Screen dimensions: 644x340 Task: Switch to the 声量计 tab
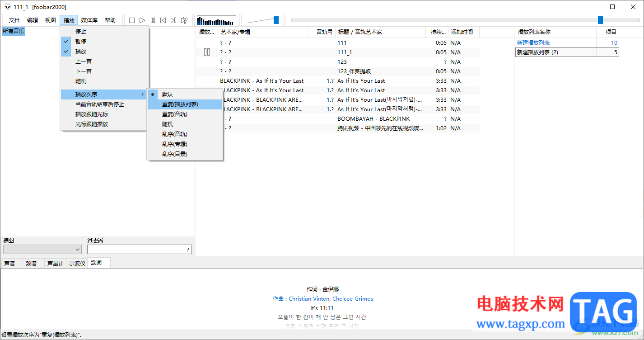click(55, 263)
